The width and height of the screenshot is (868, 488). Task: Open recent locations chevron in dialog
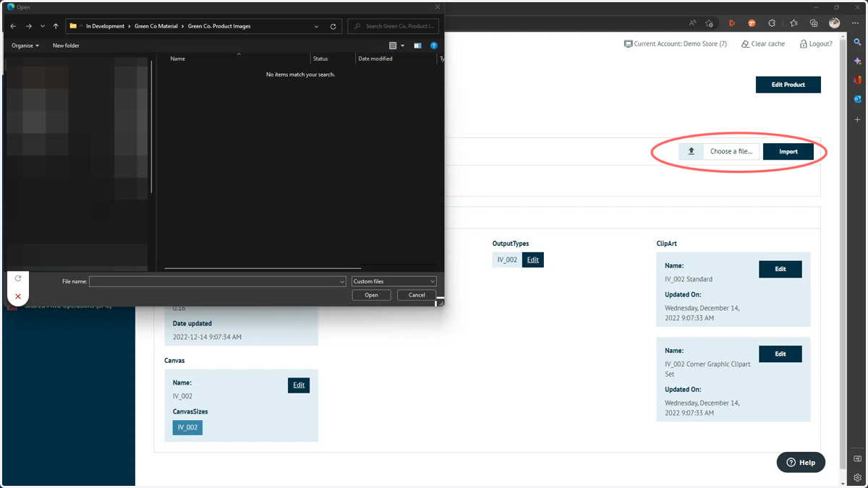[43, 26]
